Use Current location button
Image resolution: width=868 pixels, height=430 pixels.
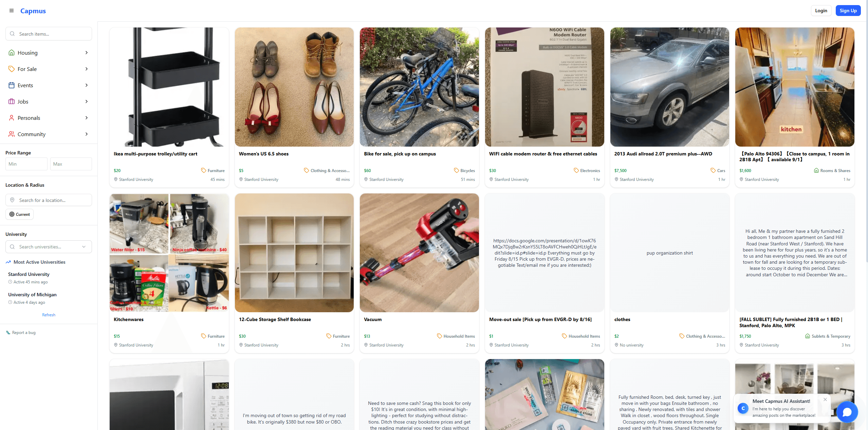pyautogui.click(x=19, y=214)
